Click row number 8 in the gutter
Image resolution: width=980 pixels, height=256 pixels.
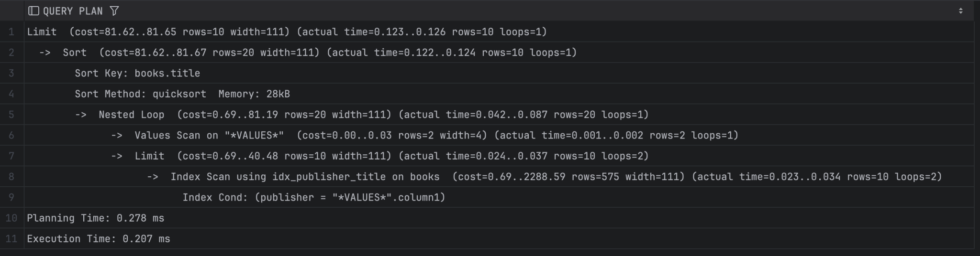(x=11, y=177)
